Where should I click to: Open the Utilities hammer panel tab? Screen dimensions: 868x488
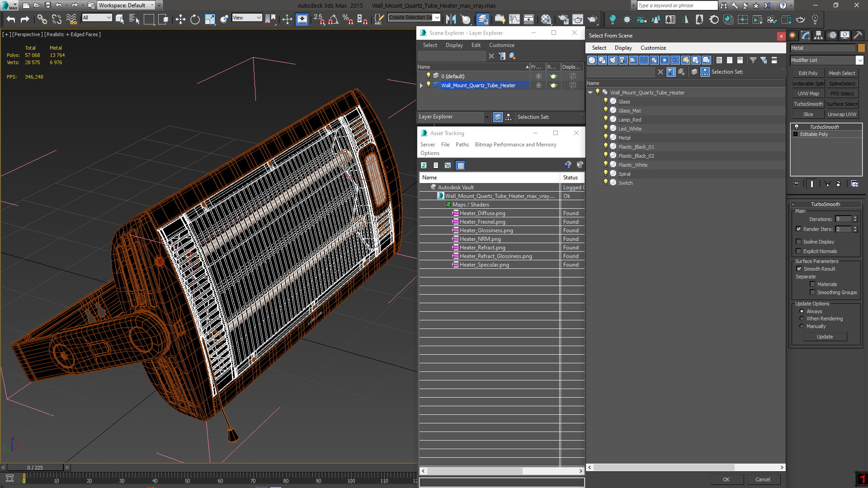[858, 35]
